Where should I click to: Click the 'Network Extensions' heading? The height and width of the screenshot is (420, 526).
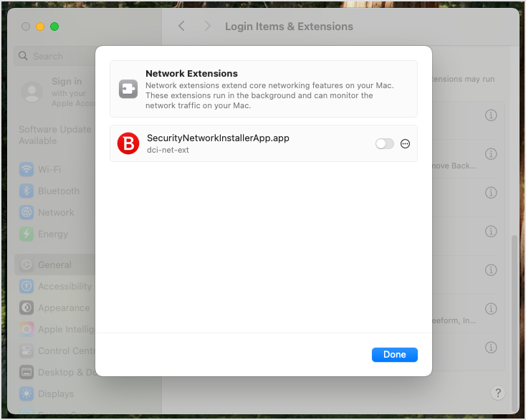click(191, 74)
